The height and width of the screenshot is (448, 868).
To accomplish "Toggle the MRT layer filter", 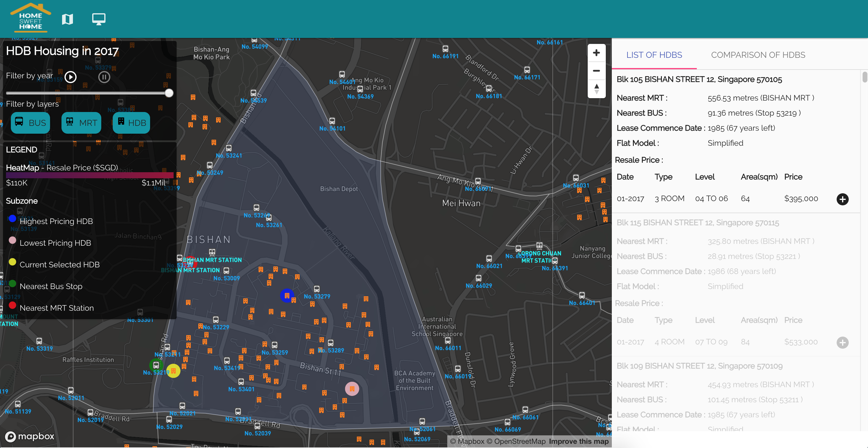I will [81, 123].
